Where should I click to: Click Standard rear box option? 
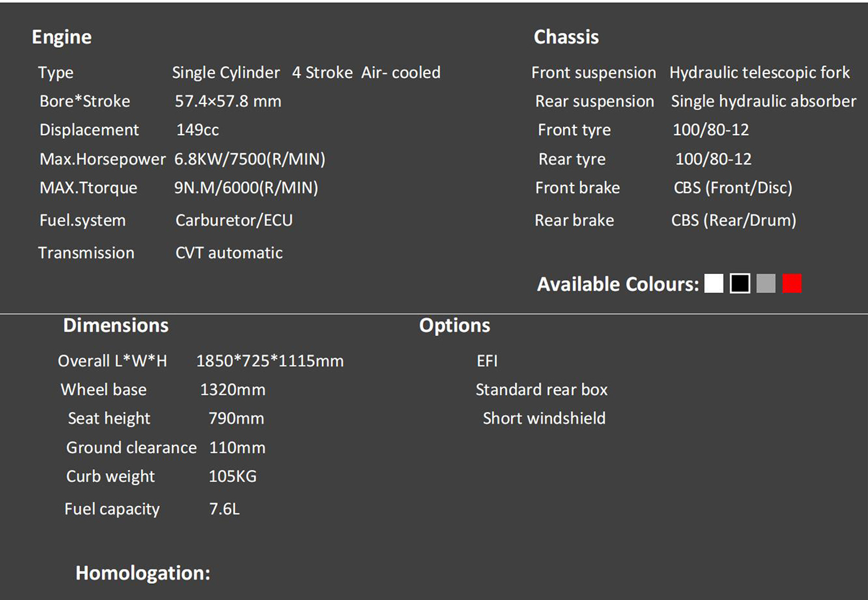click(541, 389)
